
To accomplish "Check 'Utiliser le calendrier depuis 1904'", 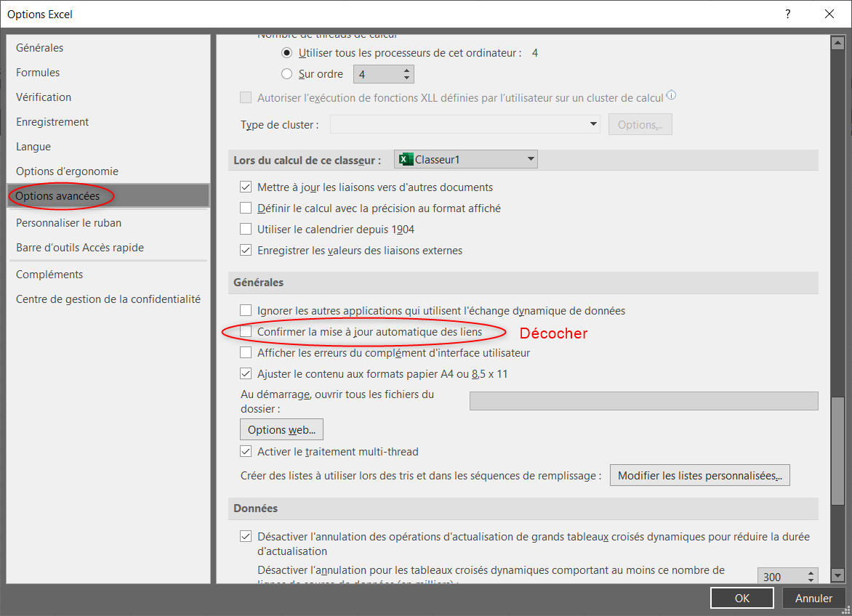I will coord(246,229).
